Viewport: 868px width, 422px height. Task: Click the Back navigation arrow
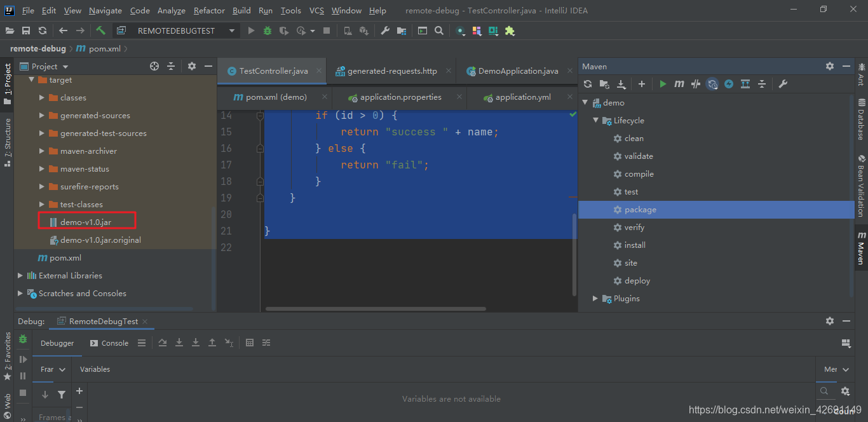pyautogui.click(x=63, y=31)
